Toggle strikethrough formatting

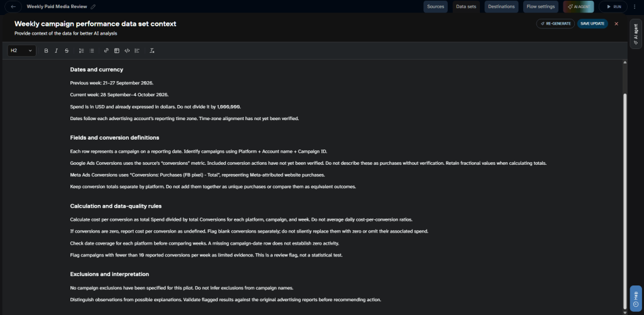pyautogui.click(x=67, y=50)
